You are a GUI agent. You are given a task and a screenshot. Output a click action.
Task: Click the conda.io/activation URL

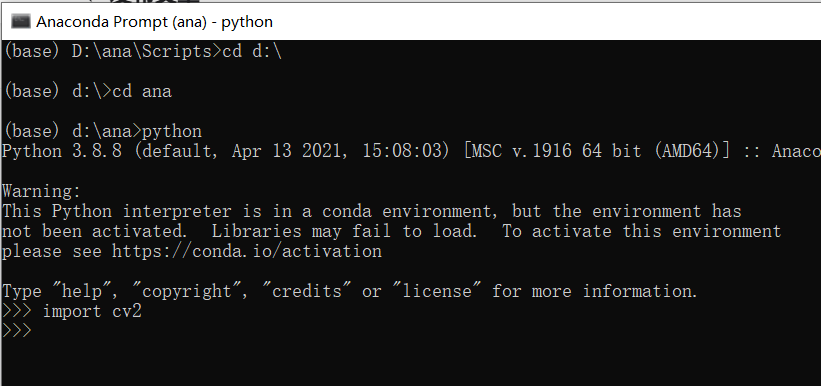(x=247, y=251)
